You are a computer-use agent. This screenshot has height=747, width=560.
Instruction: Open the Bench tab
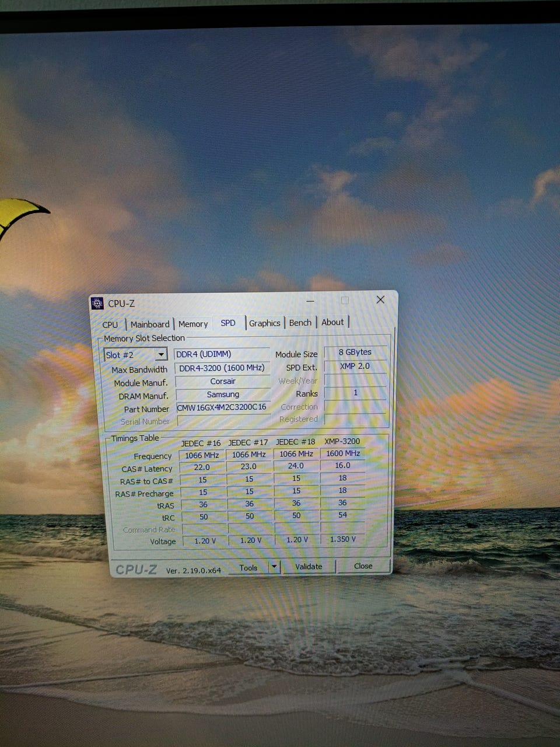tap(300, 322)
